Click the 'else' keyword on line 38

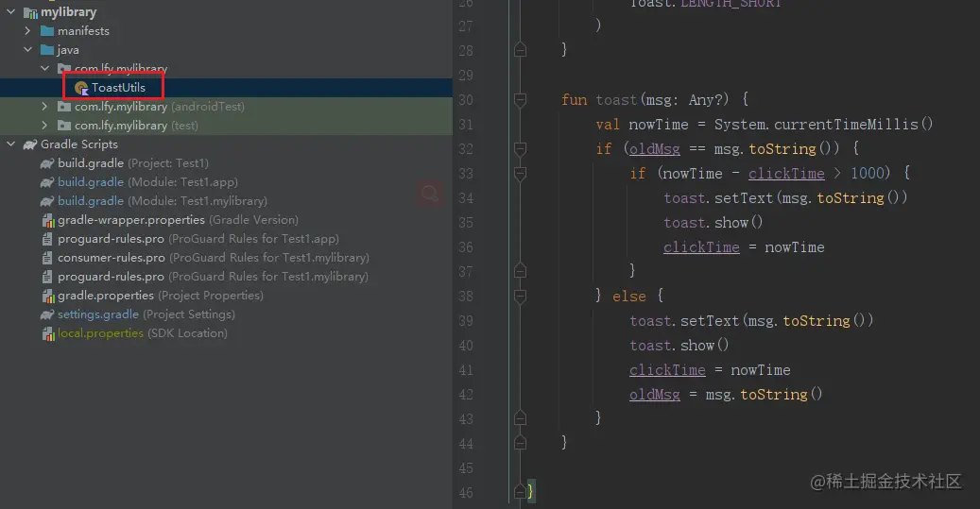628,296
